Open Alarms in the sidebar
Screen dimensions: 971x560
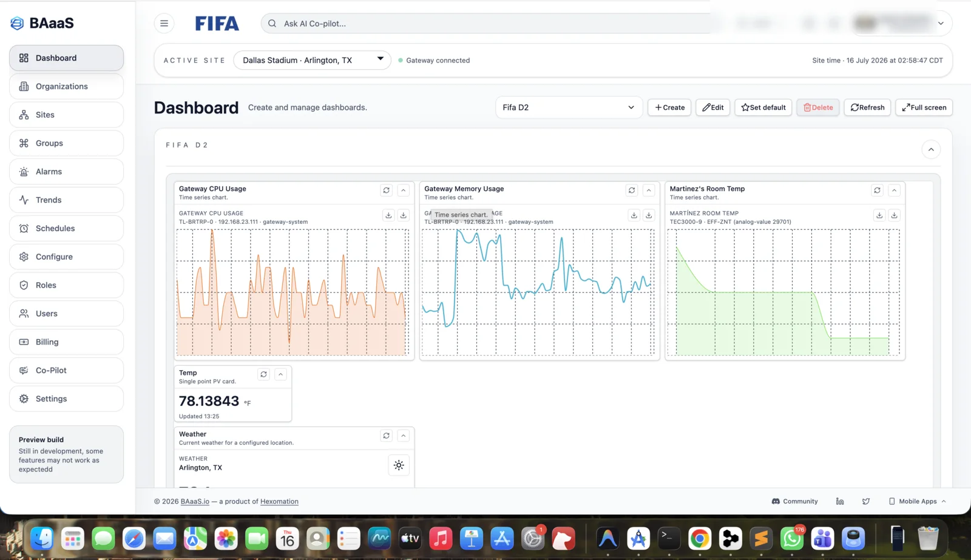point(66,172)
